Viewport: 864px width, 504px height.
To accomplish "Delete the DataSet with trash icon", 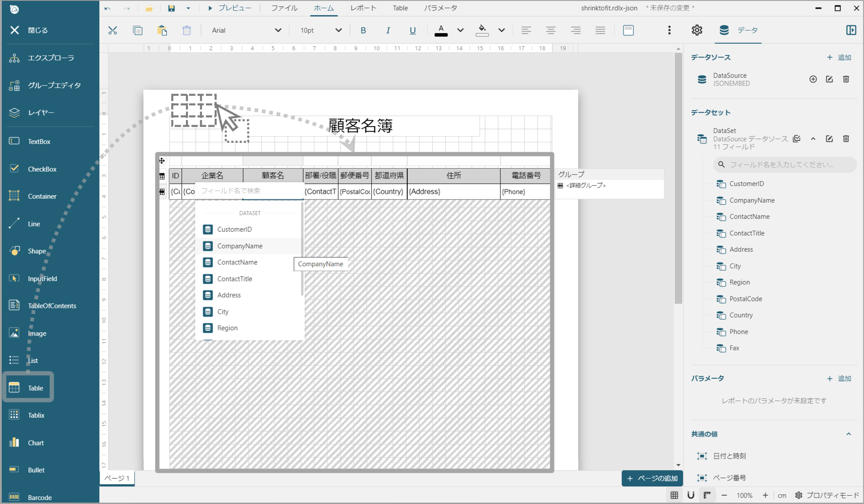I will tap(846, 139).
